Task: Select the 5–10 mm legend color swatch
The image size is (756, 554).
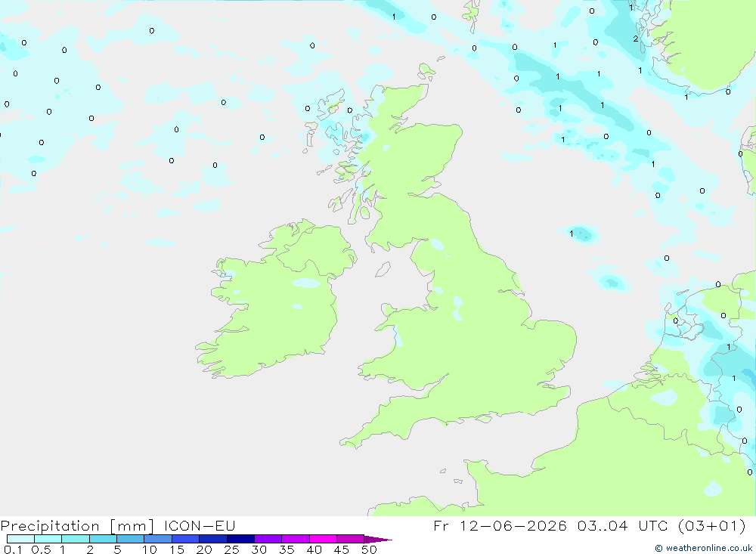Action: click(131, 539)
